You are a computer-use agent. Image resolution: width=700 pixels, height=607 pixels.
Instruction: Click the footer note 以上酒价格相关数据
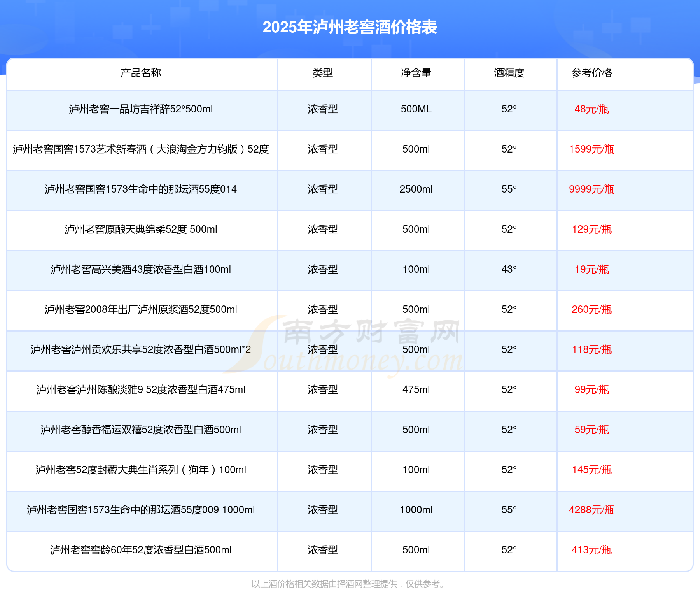pos(349,584)
